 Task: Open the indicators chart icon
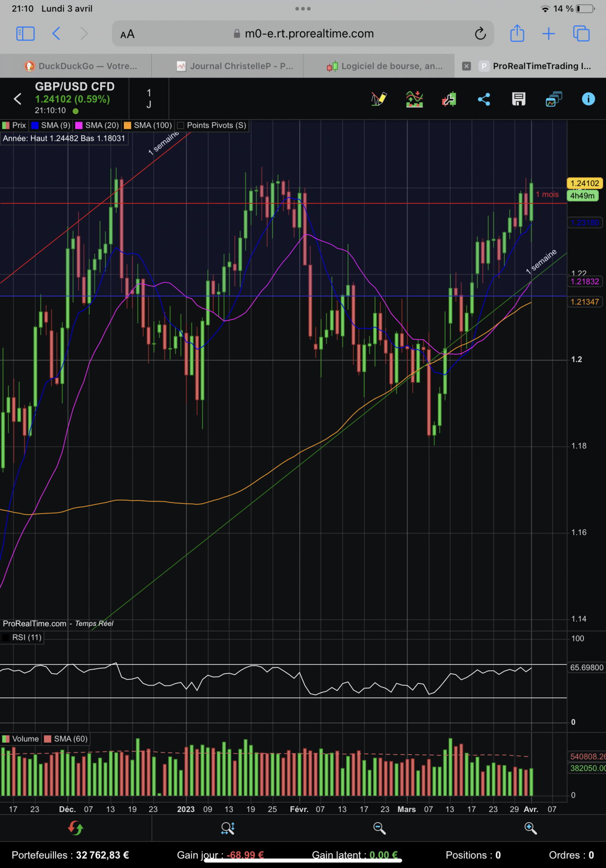(414, 99)
